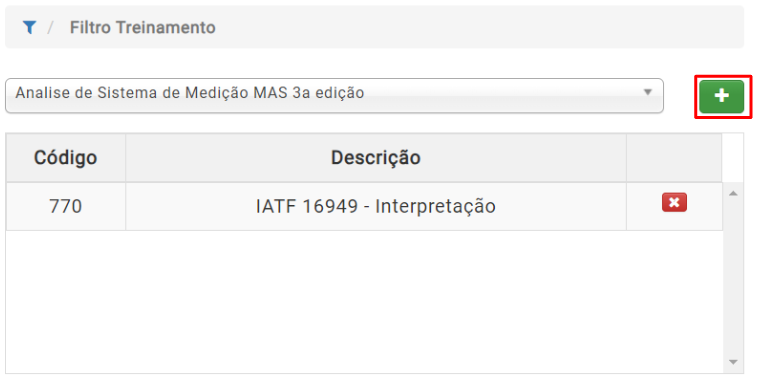Add the selected training with green plus
757x375 pixels.
(x=722, y=97)
